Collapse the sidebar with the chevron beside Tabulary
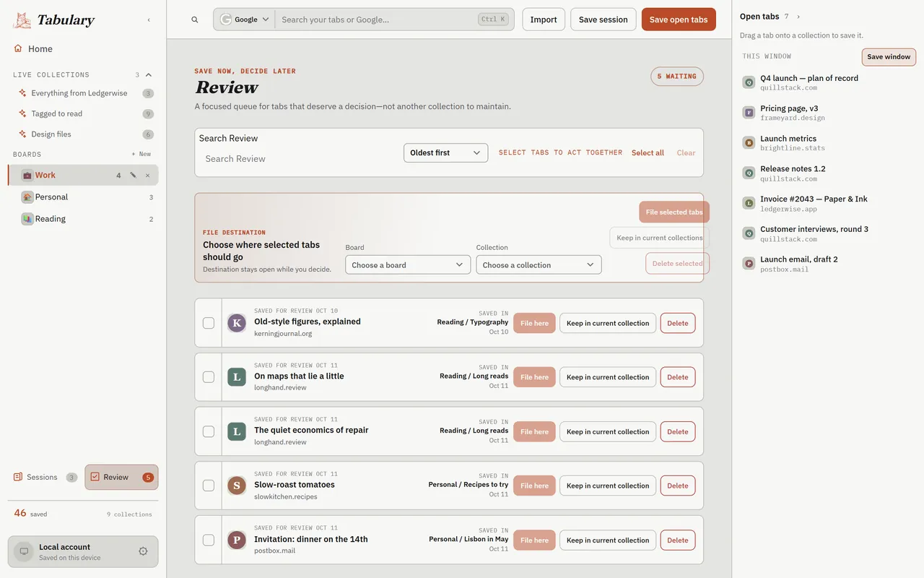 tap(149, 20)
